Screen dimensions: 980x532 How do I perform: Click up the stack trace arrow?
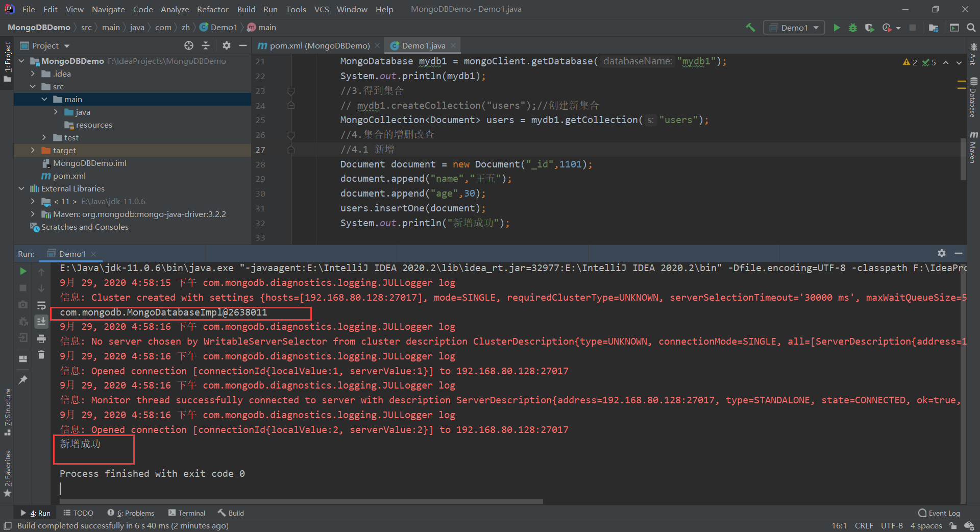[41, 272]
